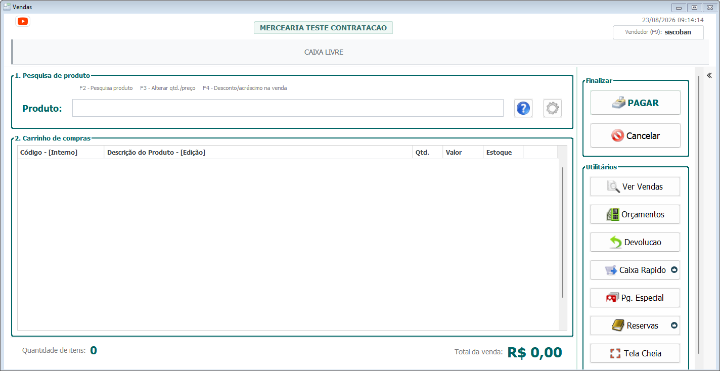Collapse the right side panel chevron
Viewport: 720px width, 371px height.
pyautogui.click(x=709, y=75)
